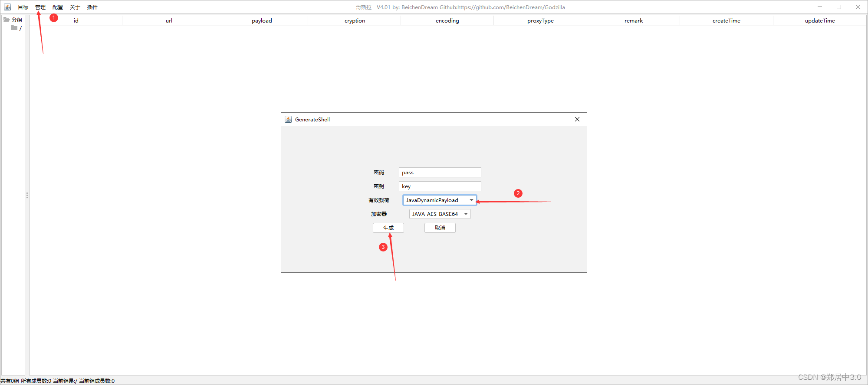Close the Godzilla main window

(858, 7)
